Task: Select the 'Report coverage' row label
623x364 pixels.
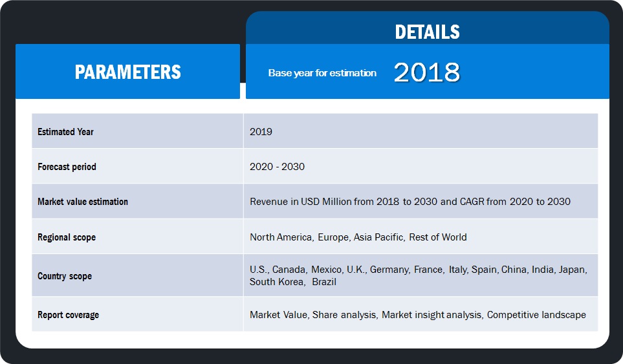Action: click(68, 315)
